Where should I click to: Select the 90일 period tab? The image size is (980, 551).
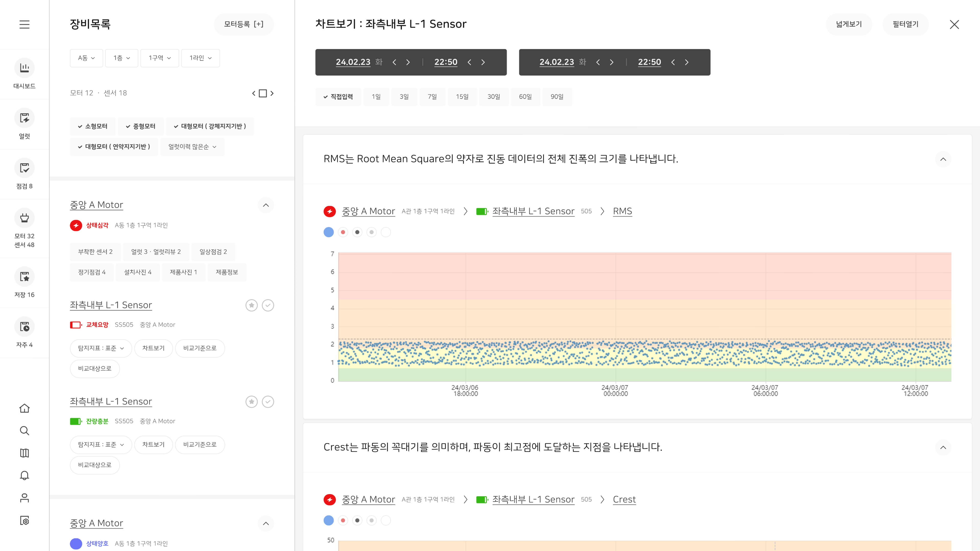(557, 97)
